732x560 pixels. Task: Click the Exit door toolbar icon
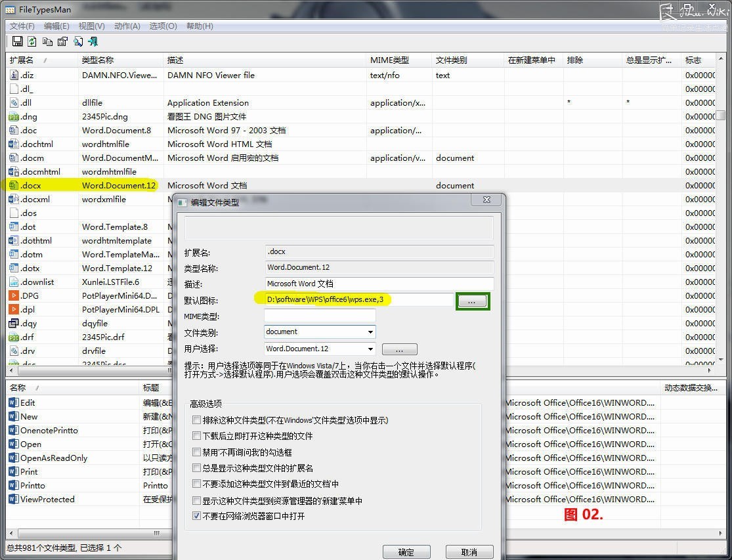coord(93,41)
